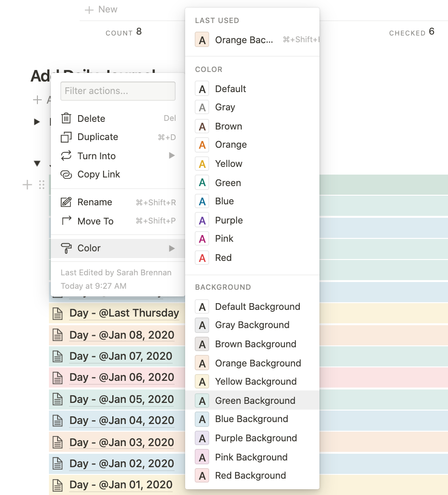Select Copy Link menu entry
Screen dimensions: 448x495
[x=118, y=174]
